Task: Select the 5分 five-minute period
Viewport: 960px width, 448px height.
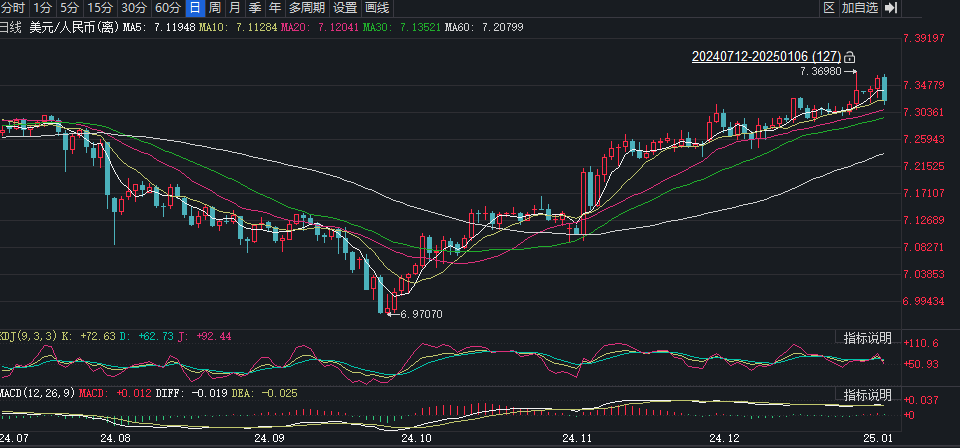Action: [x=69, y=8]
